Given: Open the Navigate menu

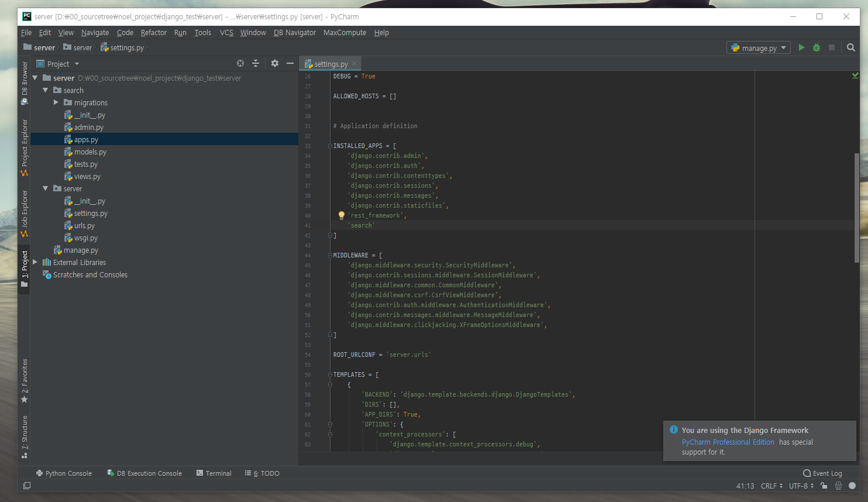Looking at the screenshot, I should coord(95,33).
